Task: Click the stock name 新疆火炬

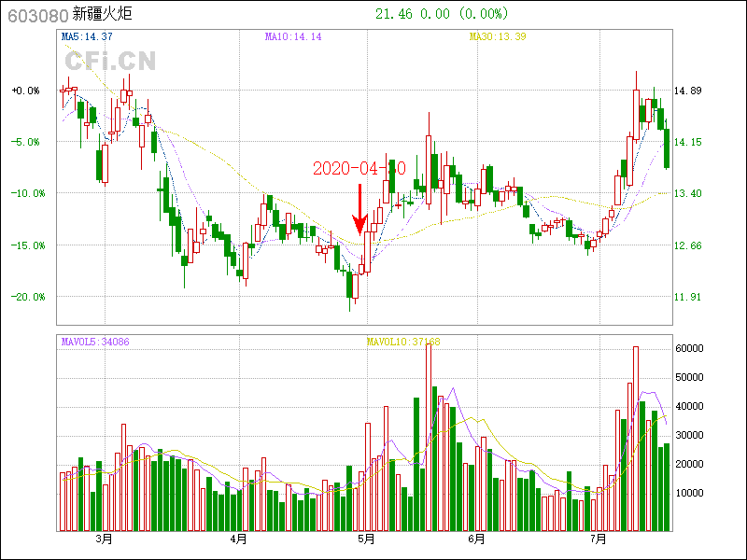Action: 102,14
